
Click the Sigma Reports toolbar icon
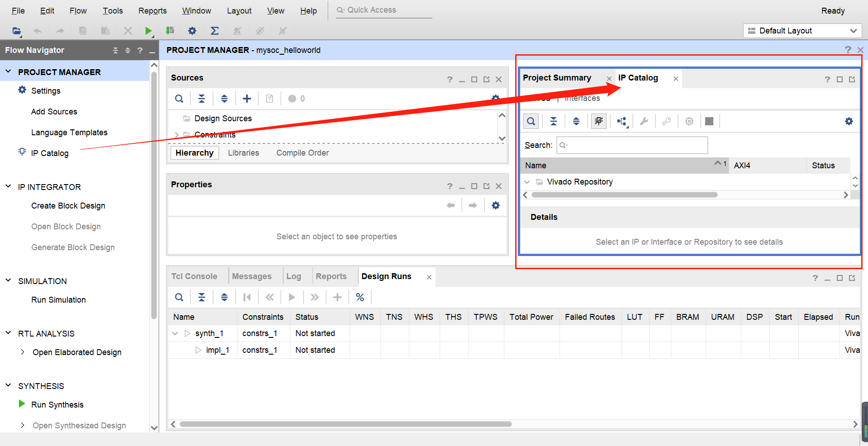point(215,31)
